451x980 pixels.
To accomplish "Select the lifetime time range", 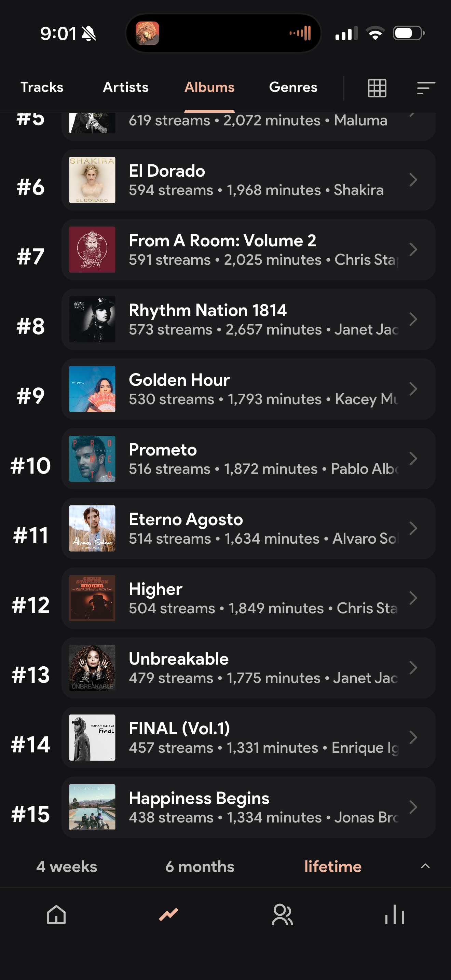I will point(333,866).
